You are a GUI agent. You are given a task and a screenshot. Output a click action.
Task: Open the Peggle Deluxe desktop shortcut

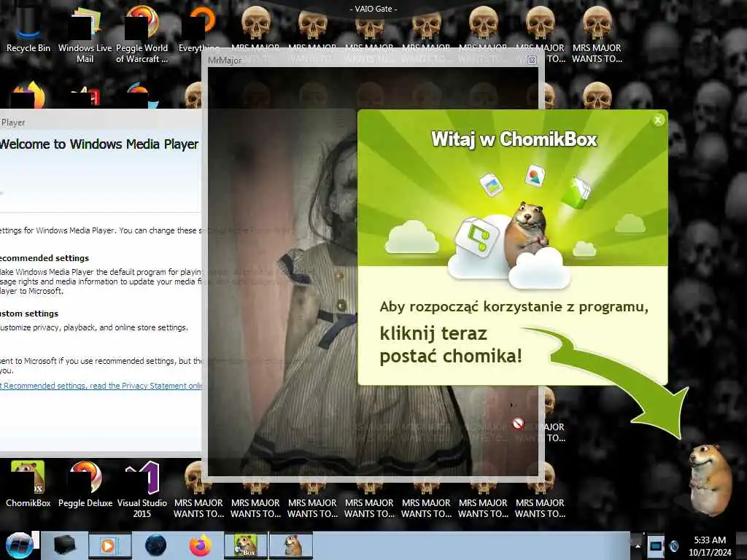(85, 484)
